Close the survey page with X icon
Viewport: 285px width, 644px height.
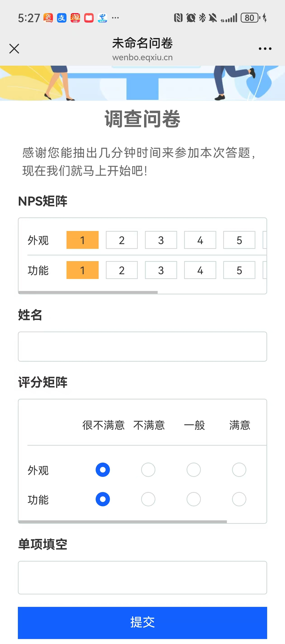coord(14,48)
